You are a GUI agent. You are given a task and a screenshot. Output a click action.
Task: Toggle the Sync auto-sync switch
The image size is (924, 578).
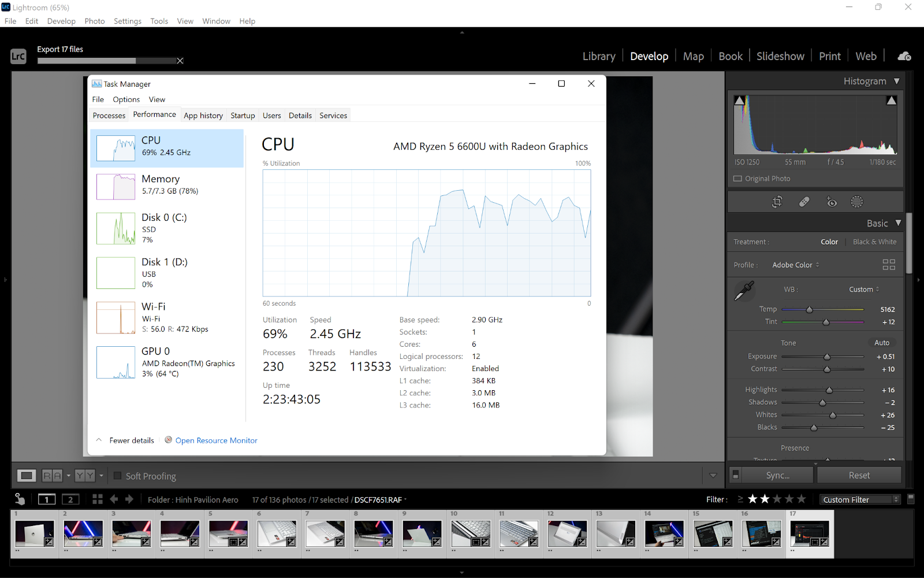click(735, 475)
